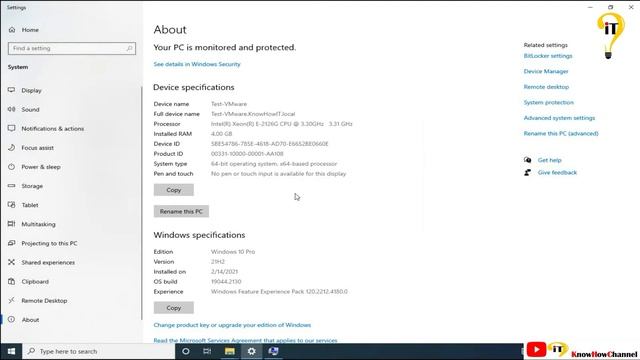Image resolution: width=640 pixels, height=360 pixels.
Task: Click the Get help link text
Action: tap(549, 160)
